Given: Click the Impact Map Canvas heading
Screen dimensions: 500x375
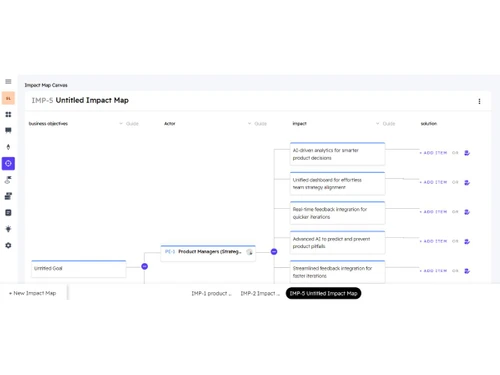Looking at the screenshot, I should point(46,85).
